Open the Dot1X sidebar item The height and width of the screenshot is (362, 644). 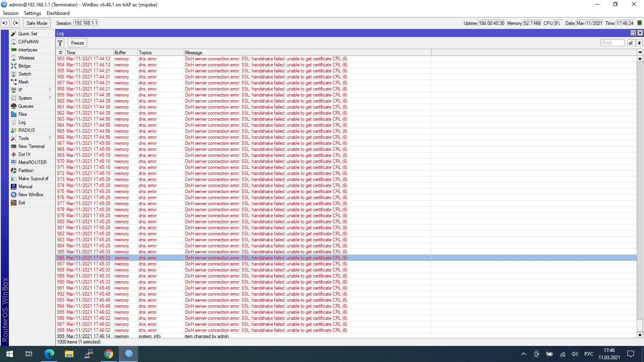click(24, 154)
